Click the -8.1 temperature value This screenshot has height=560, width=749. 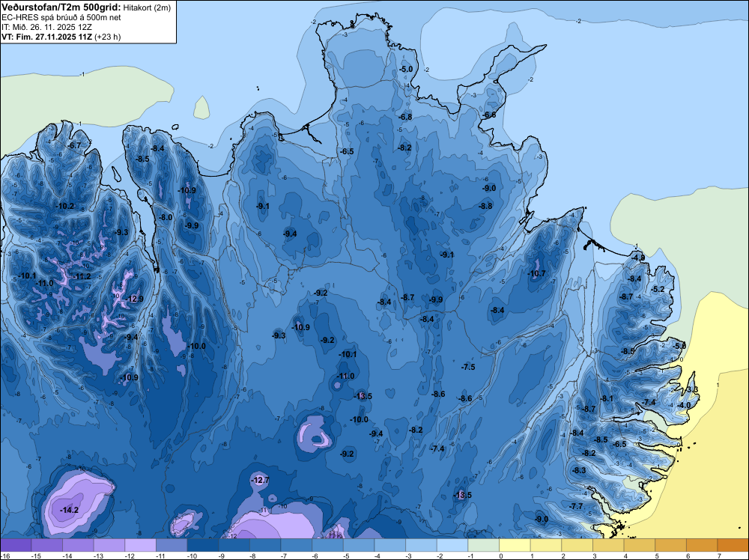[607, 398]
